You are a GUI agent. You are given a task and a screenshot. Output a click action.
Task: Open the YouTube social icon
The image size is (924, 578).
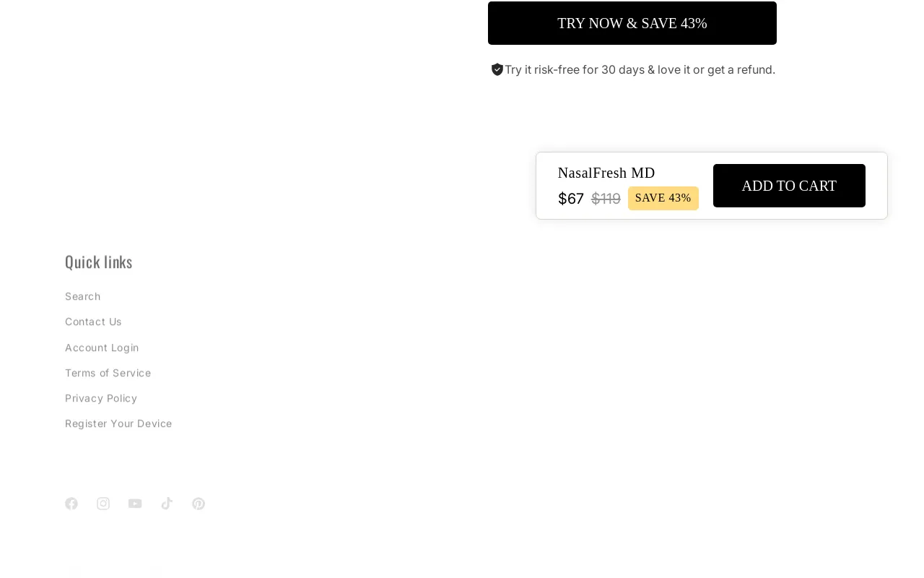[135, 504]
